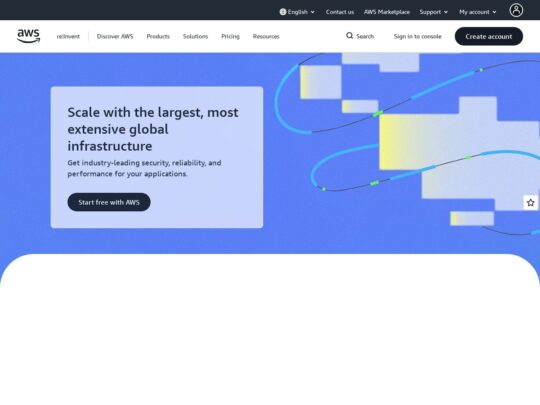
Task: Click the hero headline about global infrastructure
Action: [x=153, y=129]
